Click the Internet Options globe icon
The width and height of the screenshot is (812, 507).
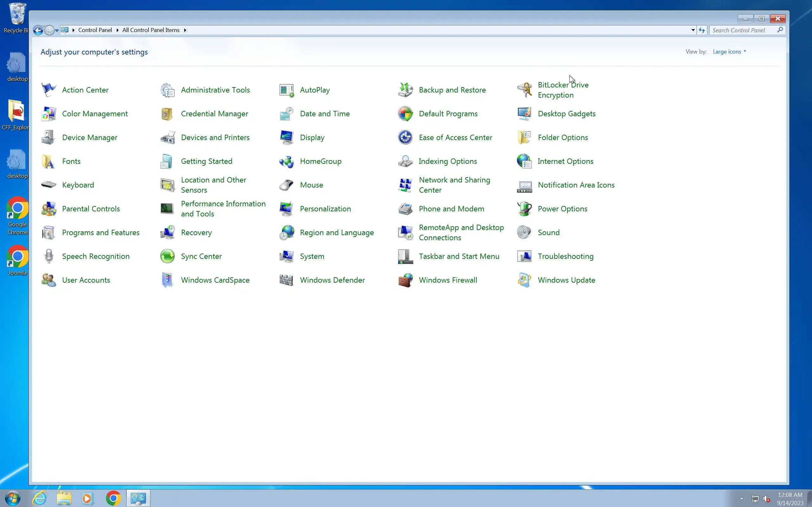[524, 161]
